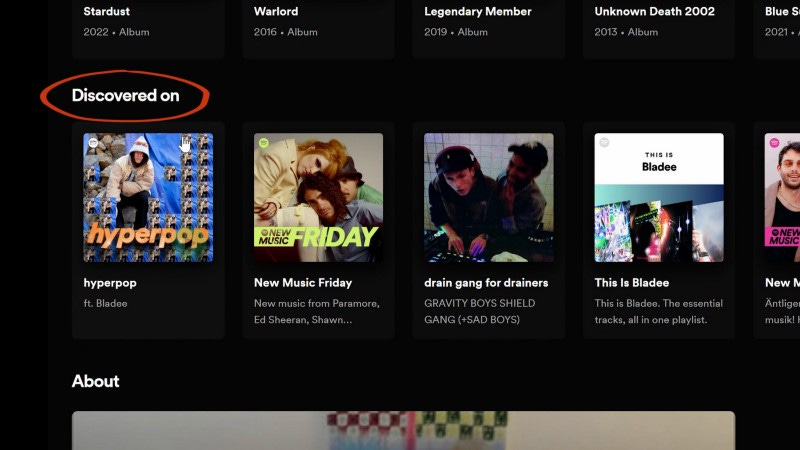Click '2022 • Album' under Stardust

coord(116,32)
